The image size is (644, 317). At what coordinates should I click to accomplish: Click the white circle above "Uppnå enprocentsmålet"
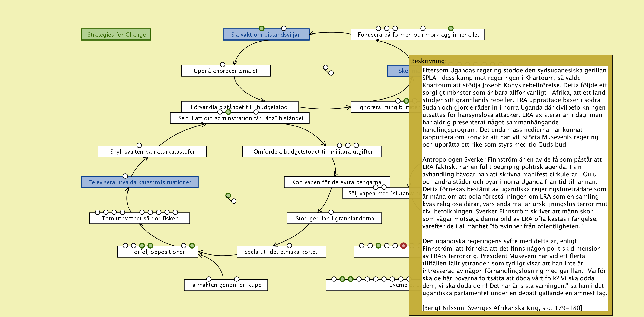pos(223,65)
